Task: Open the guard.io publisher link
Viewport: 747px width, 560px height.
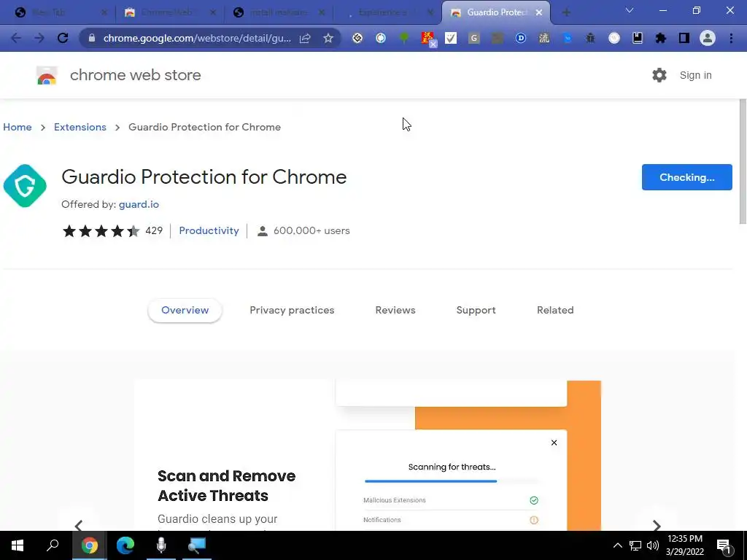Action: pyautogui.click(x=139, y=204)
